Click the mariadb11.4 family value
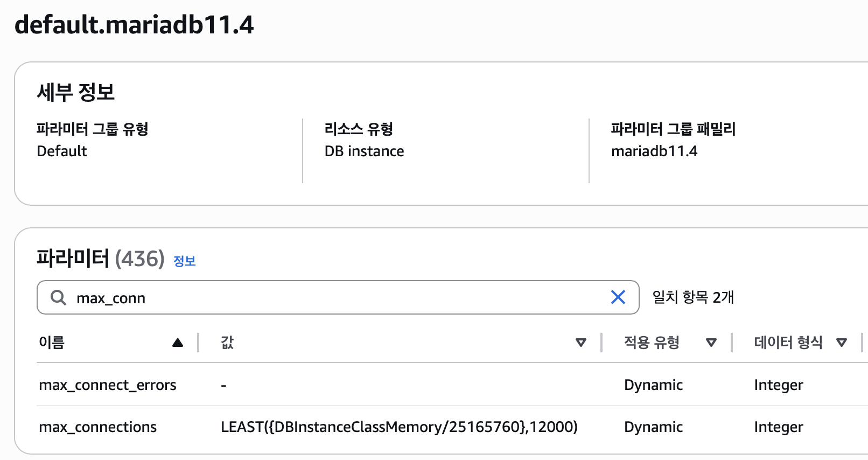The height and width of the screenshot is (460, 868). point(654,151)
